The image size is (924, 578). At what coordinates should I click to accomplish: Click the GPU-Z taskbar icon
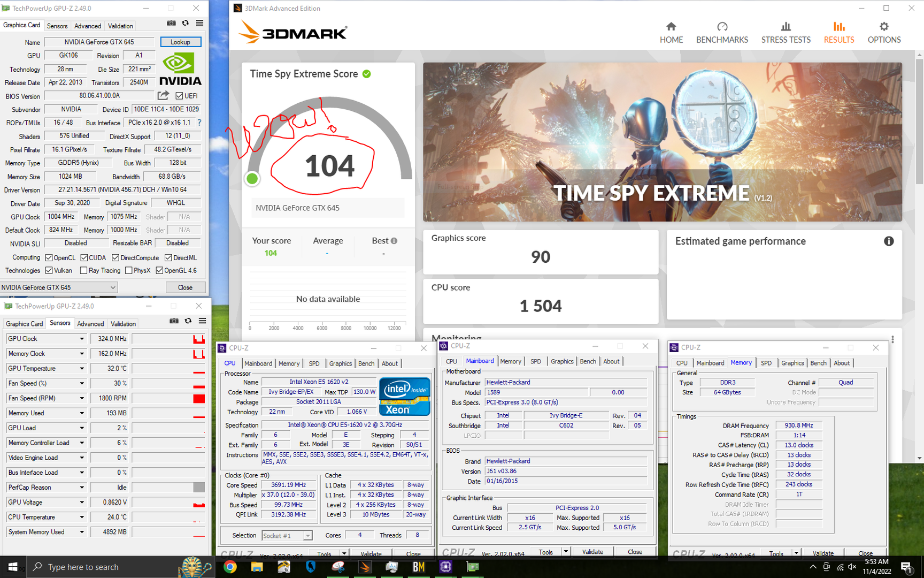[473, 567]
